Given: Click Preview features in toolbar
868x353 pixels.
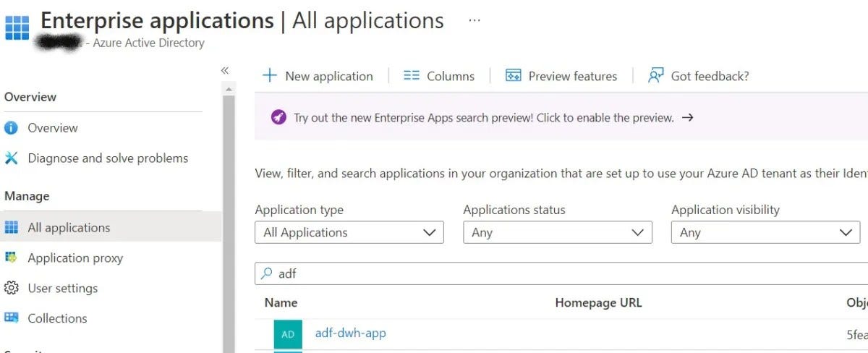Looking at the screenshot, I should pos(561,76).
